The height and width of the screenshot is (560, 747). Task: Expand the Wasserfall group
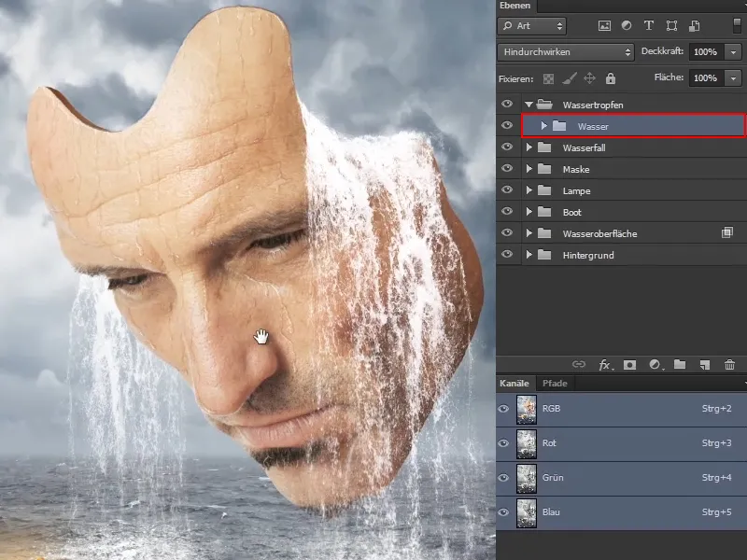pos(529,147)
